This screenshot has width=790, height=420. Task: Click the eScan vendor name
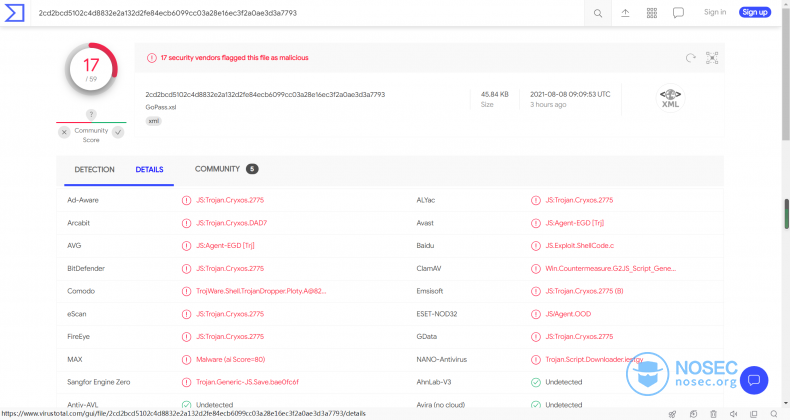click(77, 314)
